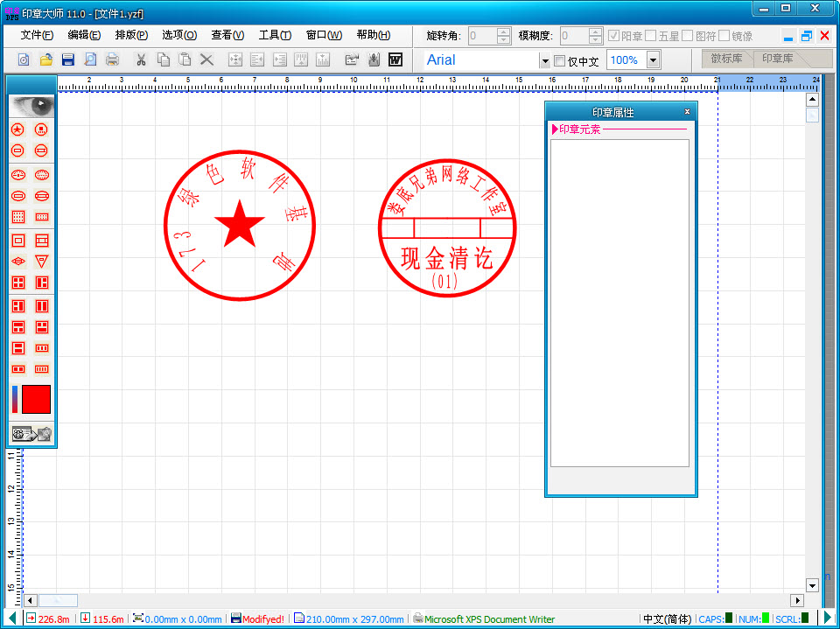The height and width of the screenshot is (629, 840).
Task: Click the paste clipboard icon
Action: pos(185,59)
